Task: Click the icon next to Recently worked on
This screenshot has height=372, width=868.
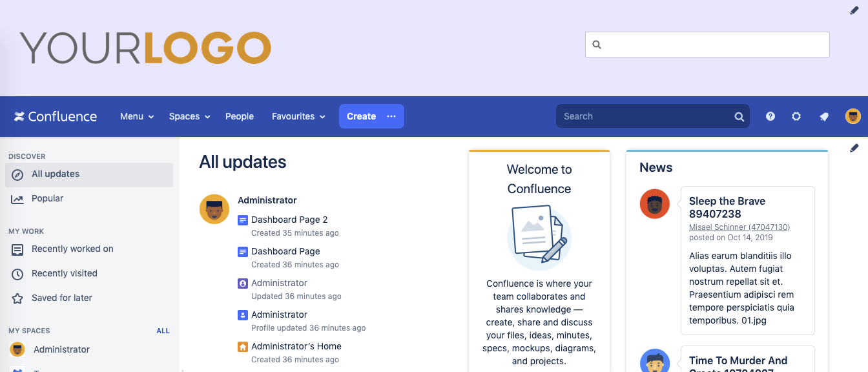Action: (x=18, y=249)
